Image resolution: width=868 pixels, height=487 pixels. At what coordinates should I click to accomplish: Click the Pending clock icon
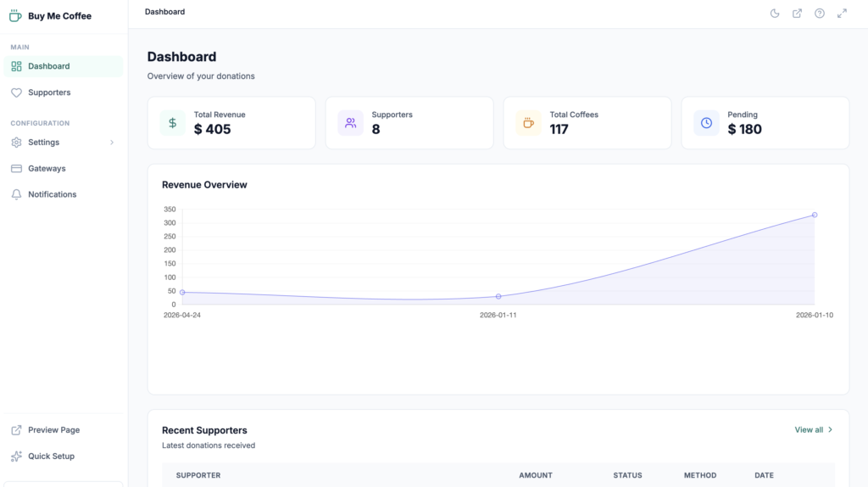707,123
